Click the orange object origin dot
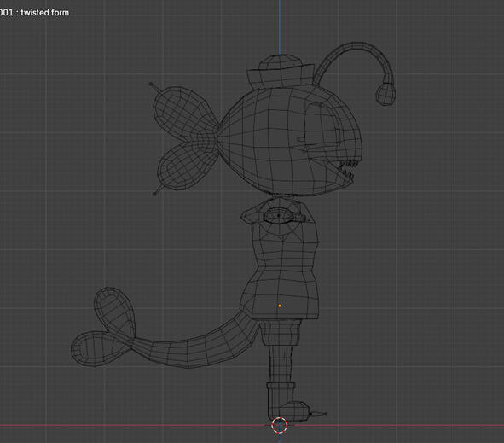The image size is (504, 443). point(280,306)
